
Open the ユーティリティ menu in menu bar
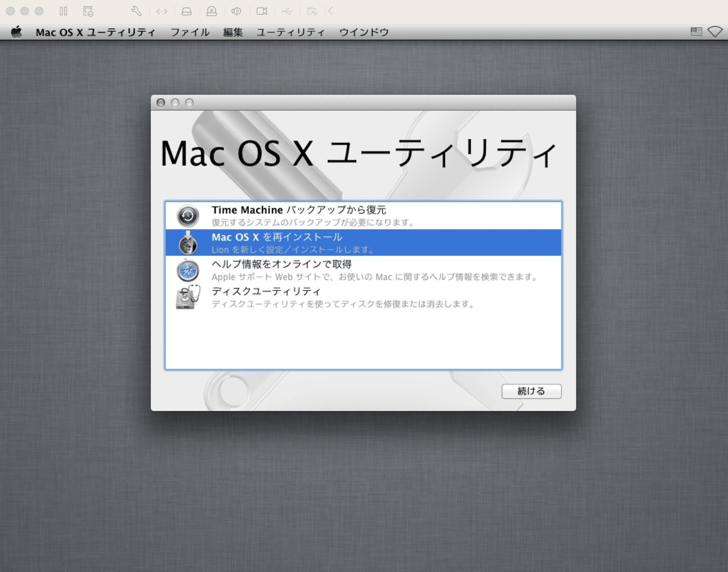click(291, 32)
